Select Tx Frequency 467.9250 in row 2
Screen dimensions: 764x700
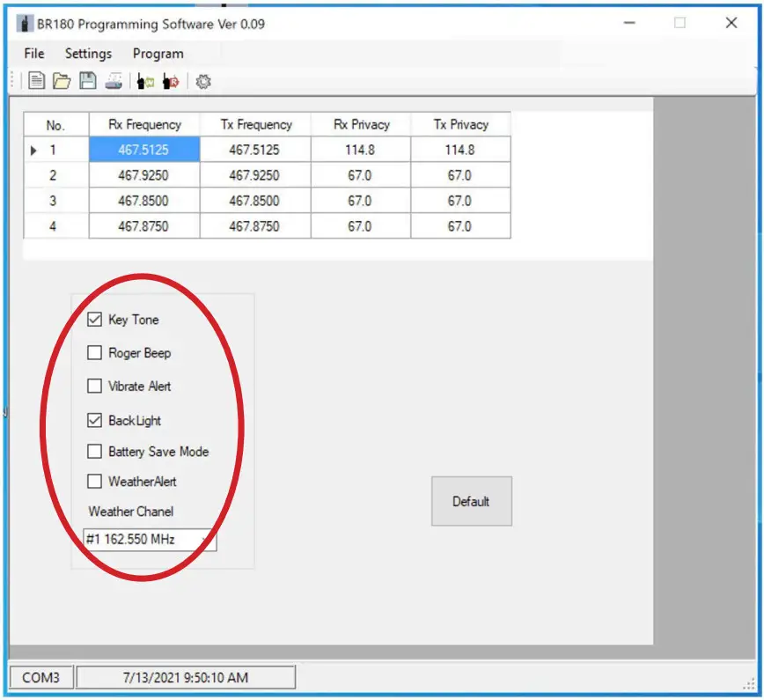[255, 175]
